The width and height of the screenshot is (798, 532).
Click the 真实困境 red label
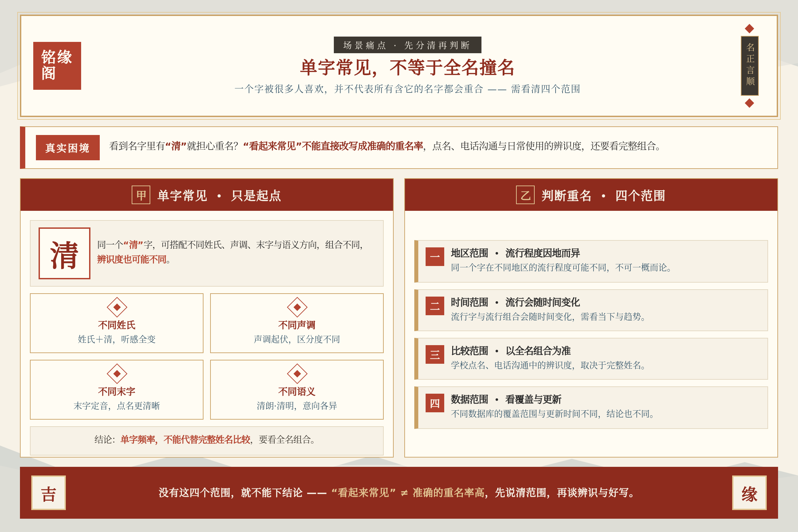68,148
